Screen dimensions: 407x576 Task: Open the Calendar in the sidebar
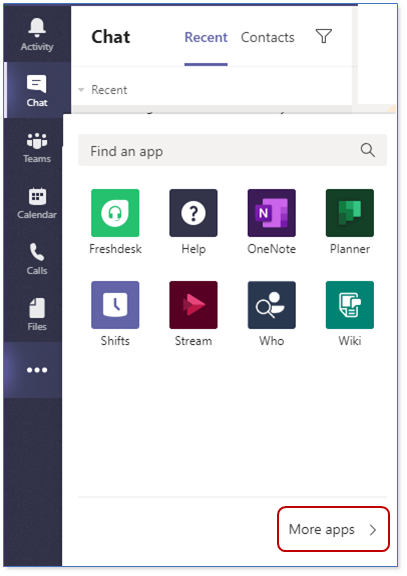point(37,203)
